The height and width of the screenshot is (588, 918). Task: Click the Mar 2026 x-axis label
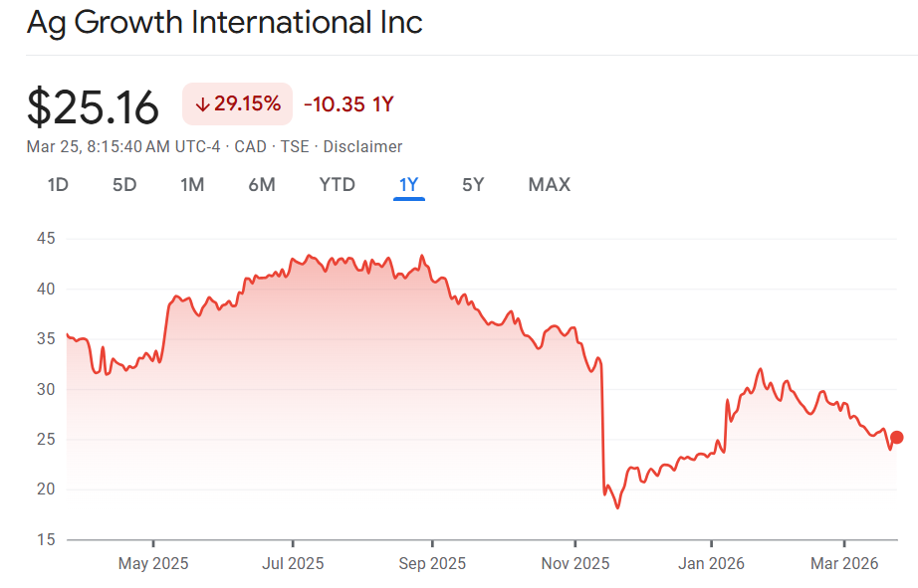(x=844, y=563)
